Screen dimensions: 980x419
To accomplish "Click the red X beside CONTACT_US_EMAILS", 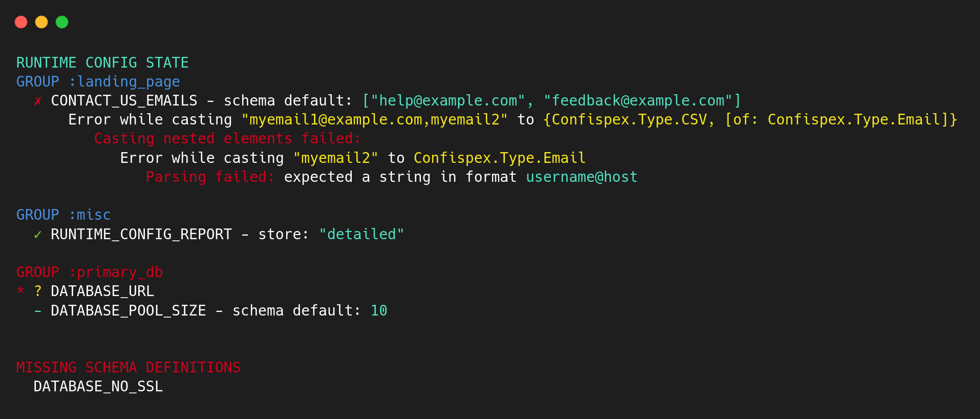I will tap(38, 101).
